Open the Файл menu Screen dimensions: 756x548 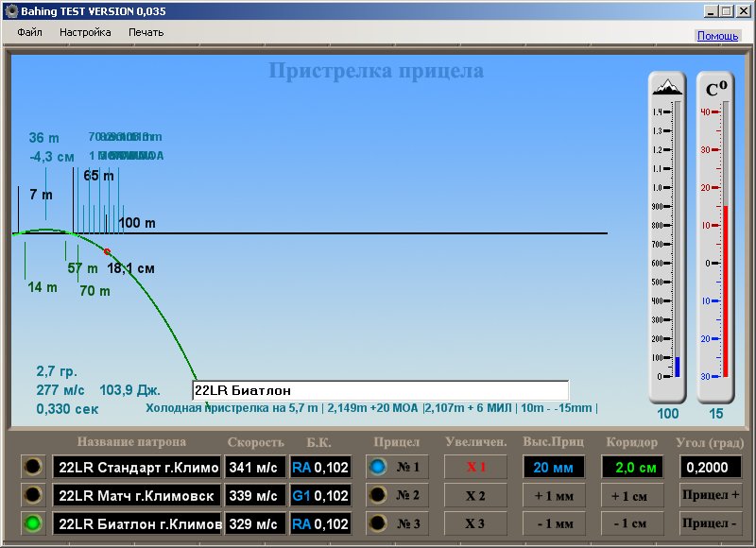point(29,32)
